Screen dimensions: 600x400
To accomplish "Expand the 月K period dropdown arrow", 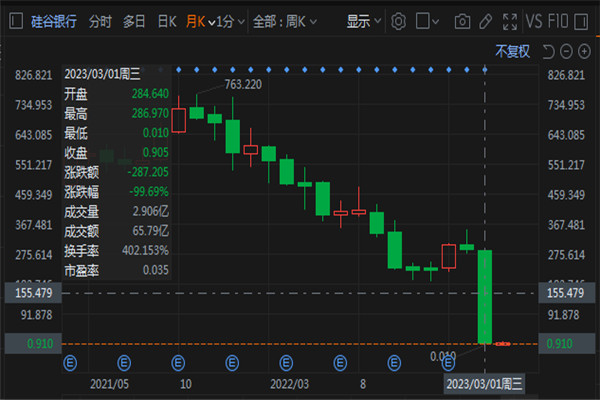I will 212,23.
